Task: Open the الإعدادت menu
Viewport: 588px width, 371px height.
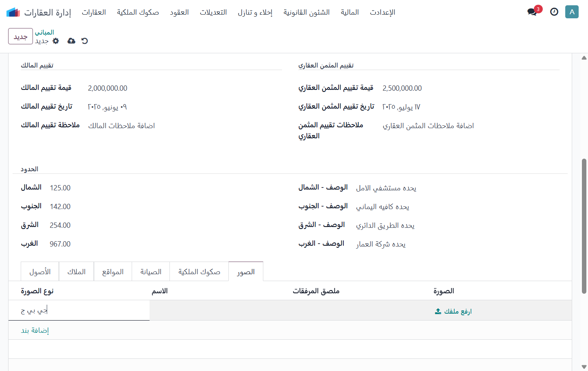Action: (x=382, y=12)
